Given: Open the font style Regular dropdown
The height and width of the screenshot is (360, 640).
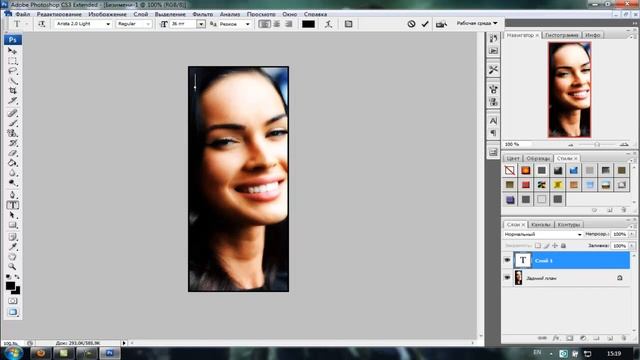Looking at the screenshot, I should (x=148, y=24).
